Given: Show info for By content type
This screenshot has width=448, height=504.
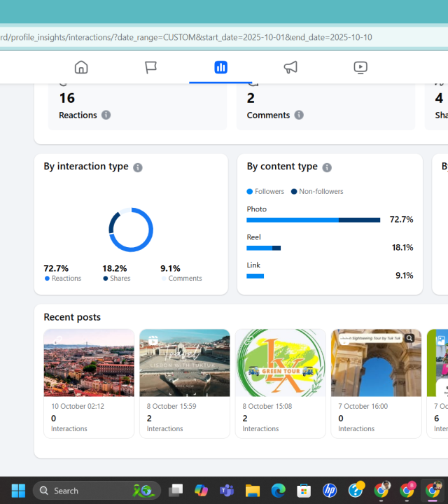Looking at the screenshot, I should point(327,167).
